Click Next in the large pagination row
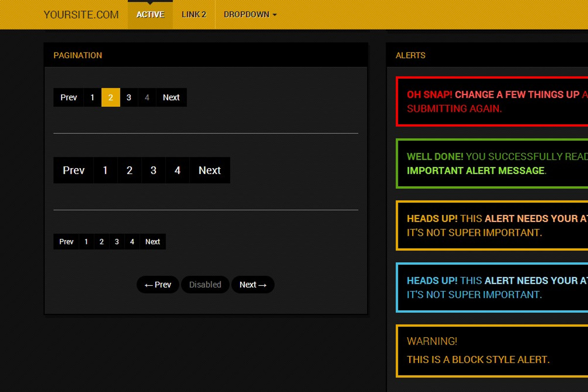This screenshot has height=392, width=588. (210, 170)
